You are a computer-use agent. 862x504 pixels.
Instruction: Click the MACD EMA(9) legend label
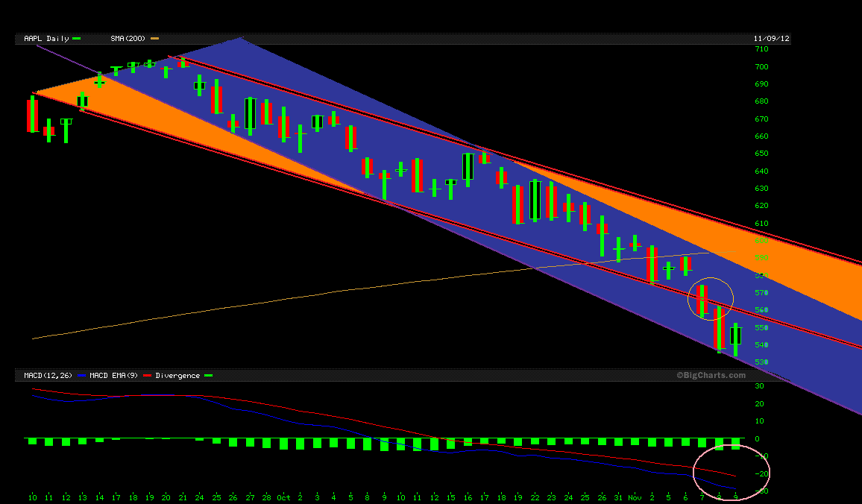[114, 375]
